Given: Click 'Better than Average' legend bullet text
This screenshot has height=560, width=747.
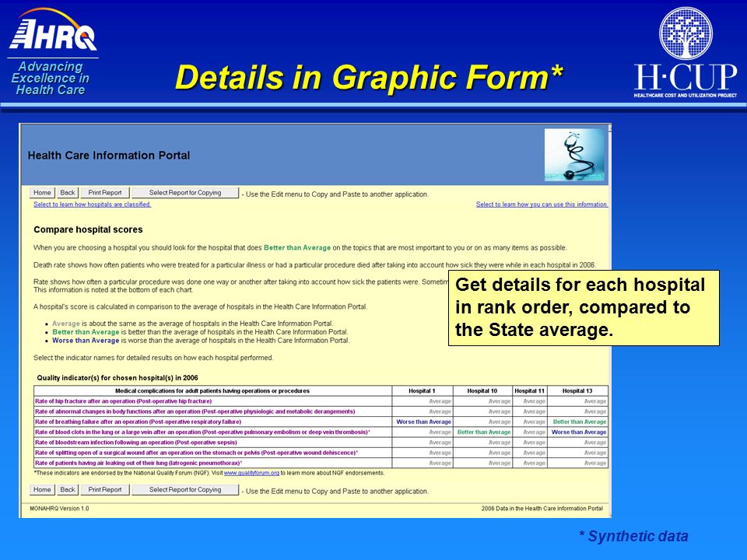Looking at the screenshot, I should click(86, 332).
